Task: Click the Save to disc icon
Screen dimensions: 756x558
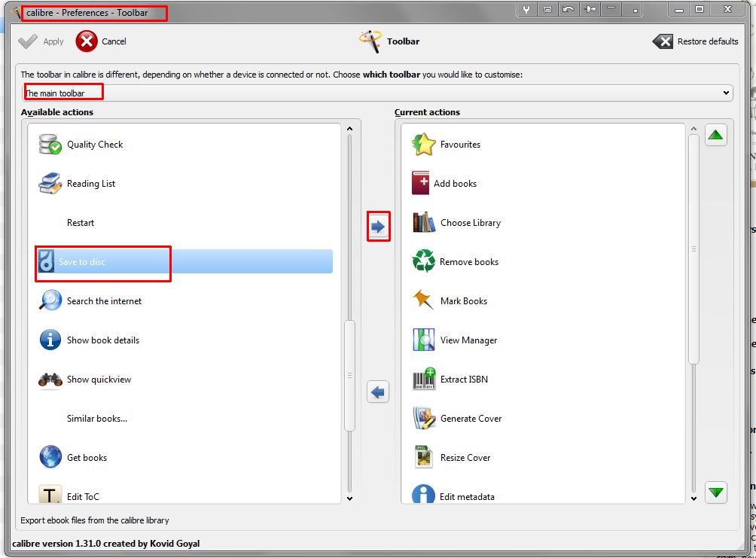Action: click(x=46, y=261)
